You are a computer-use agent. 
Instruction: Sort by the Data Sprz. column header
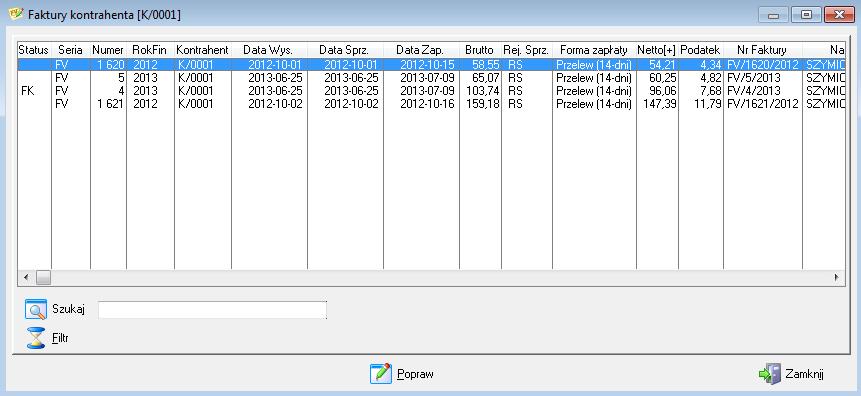(345, 49)
